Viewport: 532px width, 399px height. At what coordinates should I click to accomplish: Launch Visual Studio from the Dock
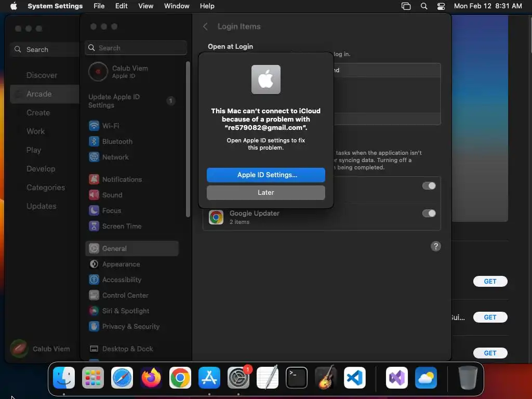click(397, 378)
